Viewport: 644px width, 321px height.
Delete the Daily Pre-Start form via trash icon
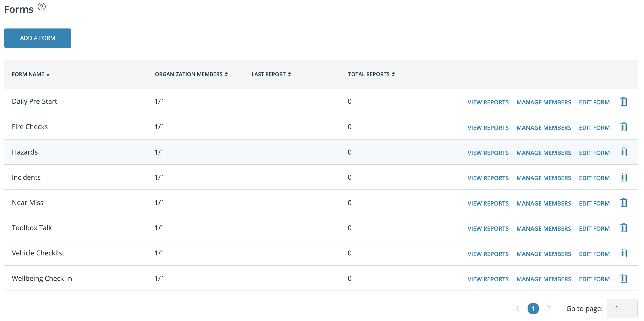point(623,101)
